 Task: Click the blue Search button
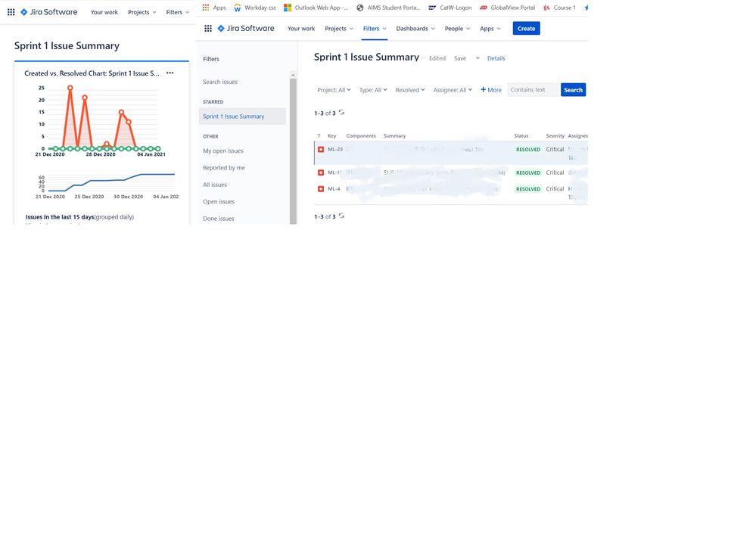click(573, 90)
